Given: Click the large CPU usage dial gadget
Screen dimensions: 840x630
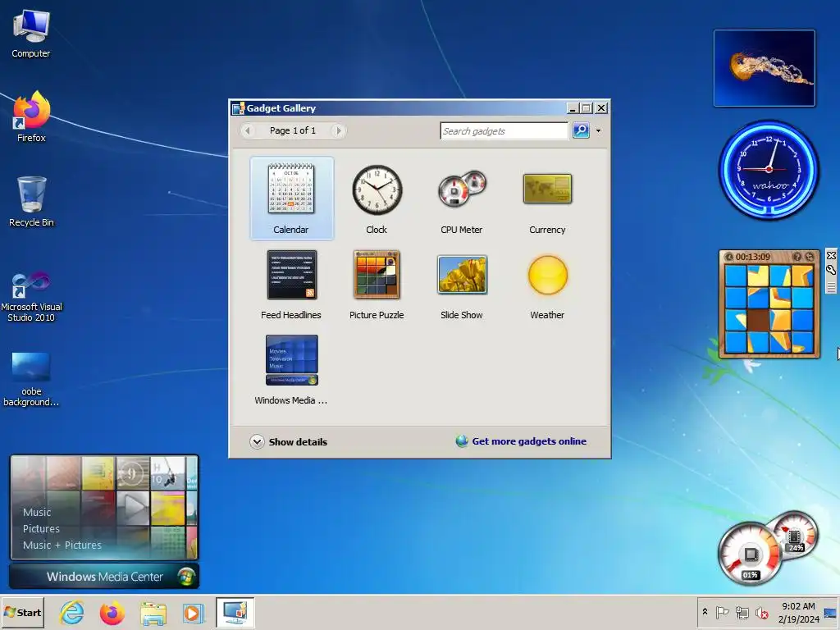Looking at the screenshot, I should coord(750,555).
